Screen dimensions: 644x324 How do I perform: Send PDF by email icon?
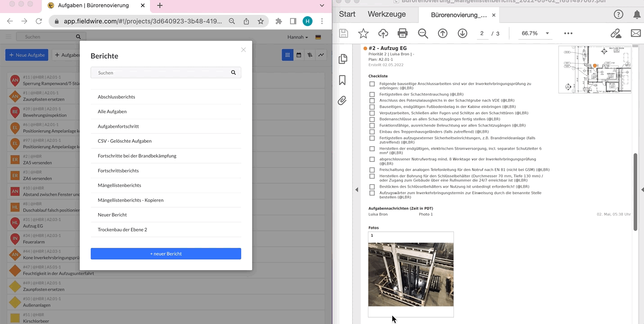coord(635,33)
